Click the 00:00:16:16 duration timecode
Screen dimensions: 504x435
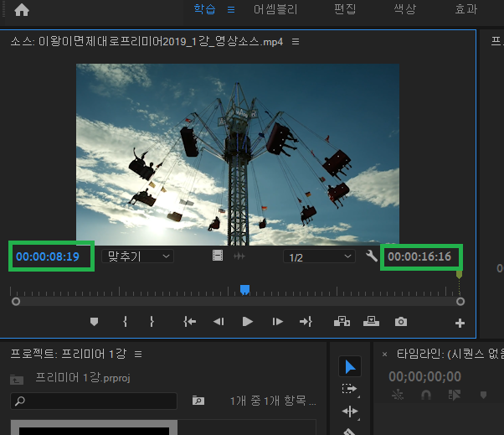419,256
